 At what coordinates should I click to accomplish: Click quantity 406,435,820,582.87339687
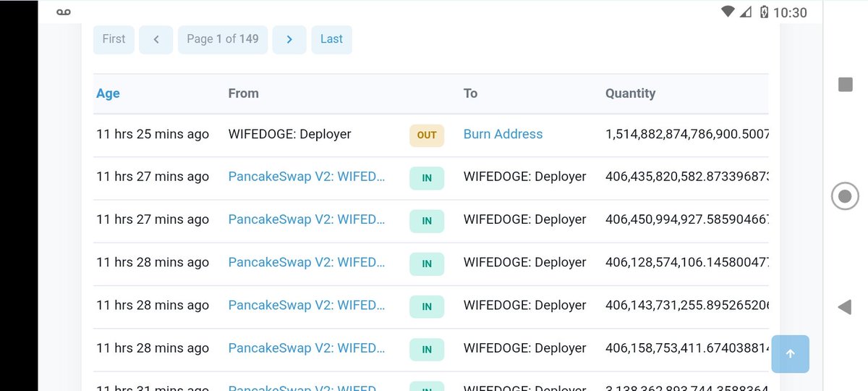(686, 177)
